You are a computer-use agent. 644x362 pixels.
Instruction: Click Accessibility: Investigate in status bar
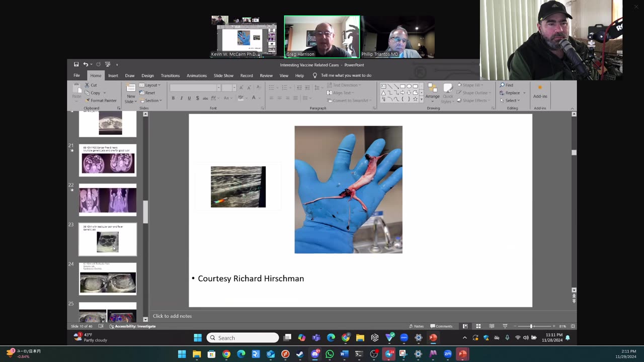(x=132, y=326)
